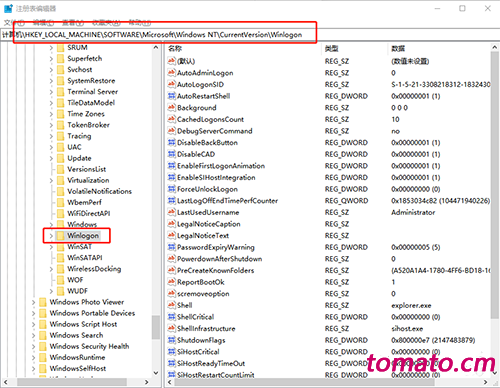Expand the Windows Search key

pos(33,335)
